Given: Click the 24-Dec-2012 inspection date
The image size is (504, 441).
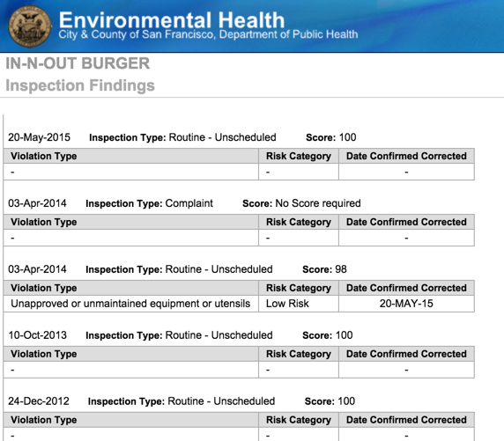Looking at the screenshot, I should click(x=39, y=401).
